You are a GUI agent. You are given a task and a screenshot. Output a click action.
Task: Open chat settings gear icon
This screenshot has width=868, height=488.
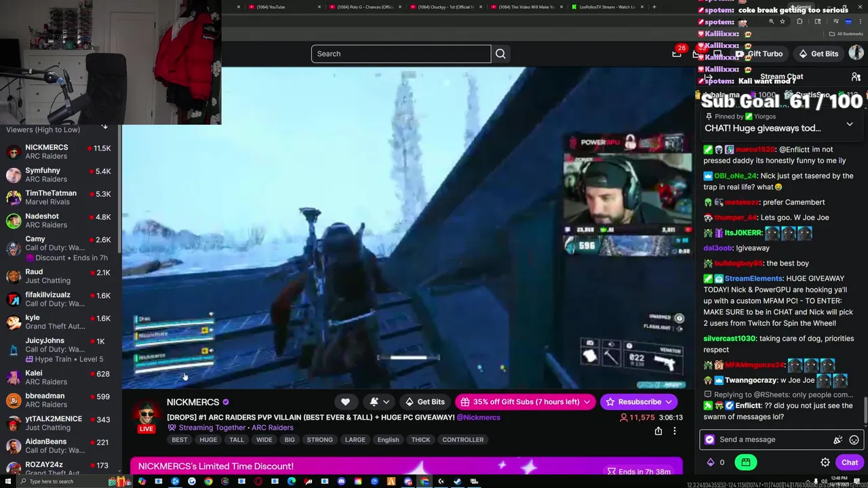point(825,462)
